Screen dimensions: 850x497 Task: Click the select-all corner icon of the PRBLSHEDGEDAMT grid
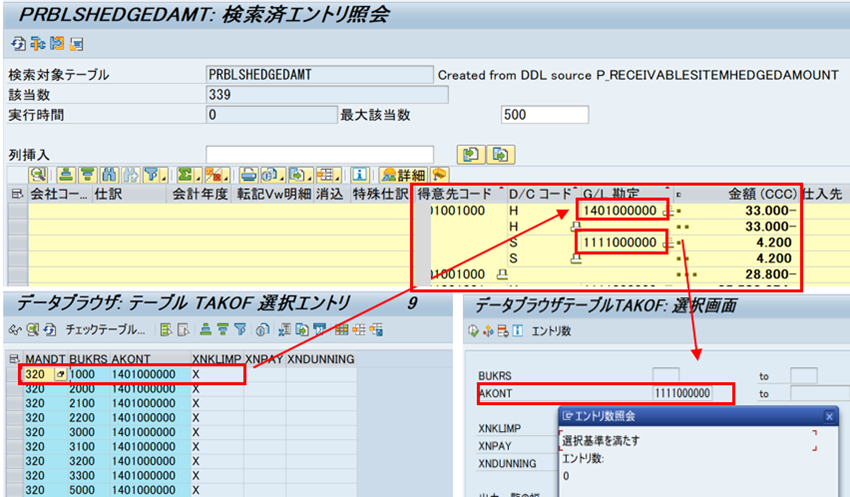click(17, 194)
